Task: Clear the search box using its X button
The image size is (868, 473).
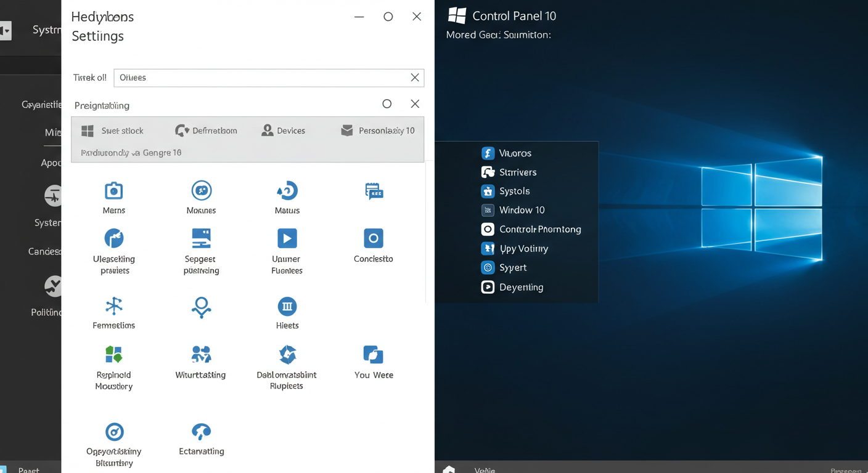Action: (414, 78)
